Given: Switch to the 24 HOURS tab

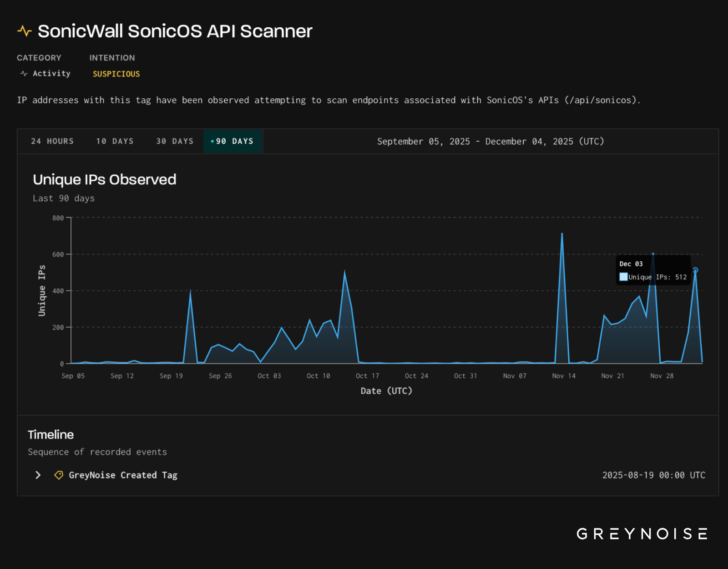Looking at the screenshot, I should 52,141.
